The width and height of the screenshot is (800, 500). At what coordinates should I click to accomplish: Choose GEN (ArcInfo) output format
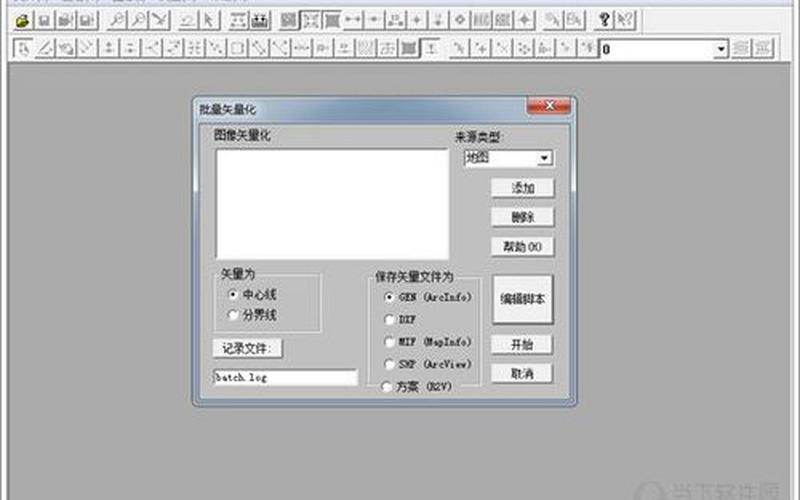click(x=428, y=297)
